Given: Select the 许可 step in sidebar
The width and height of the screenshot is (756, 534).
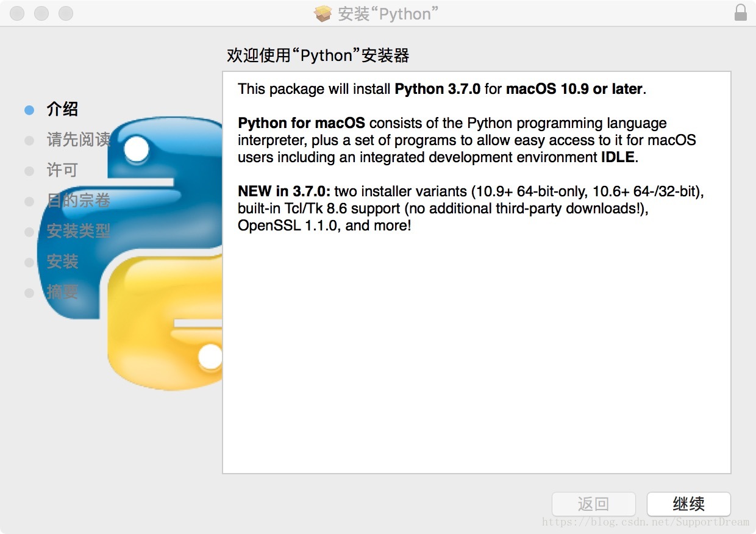Looking at the screenshot, I should (x=62, y=170).
